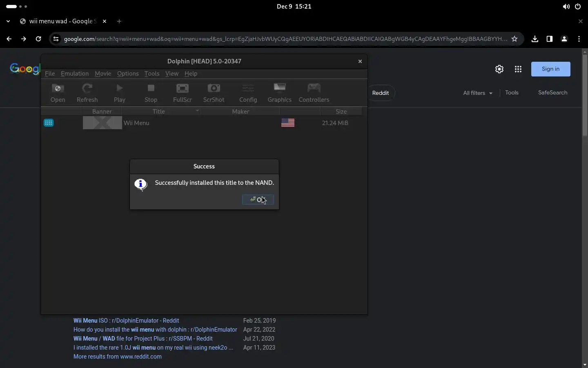Click the Stop toolbar icon in Dolphin
This screenshot has width=588, height=368.
tap(151, 93)
